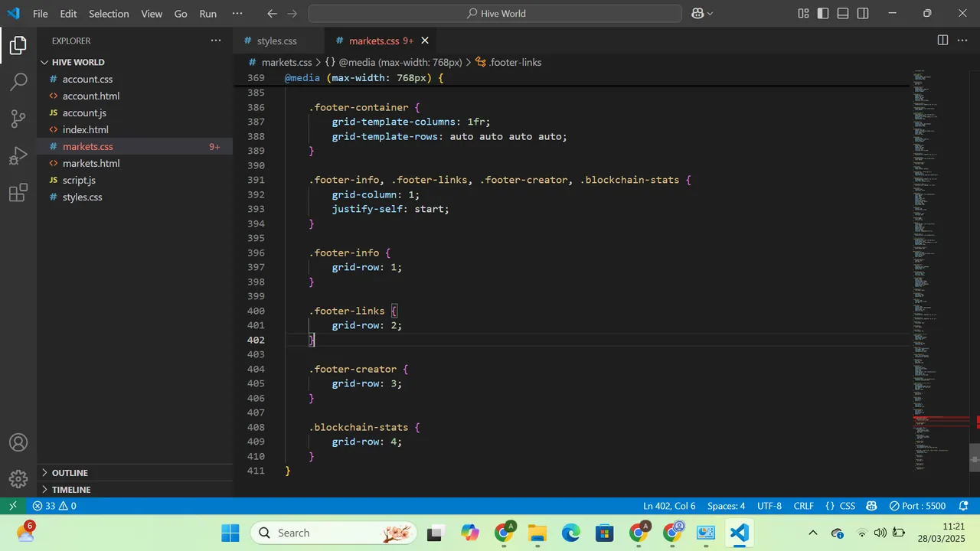Screen dimensions: 980x551
Task: Change line endings via CRLF status item
Action: (804, 506)
